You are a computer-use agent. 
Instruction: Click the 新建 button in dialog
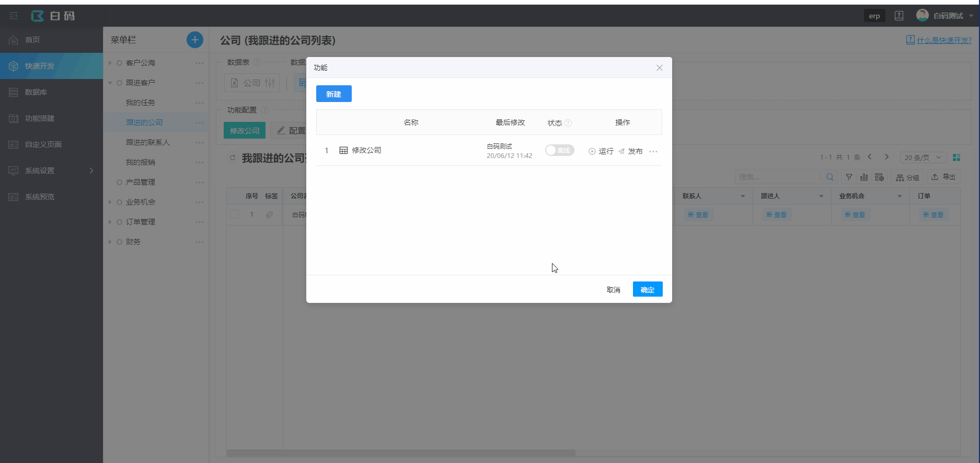click(x=333, y=94)
